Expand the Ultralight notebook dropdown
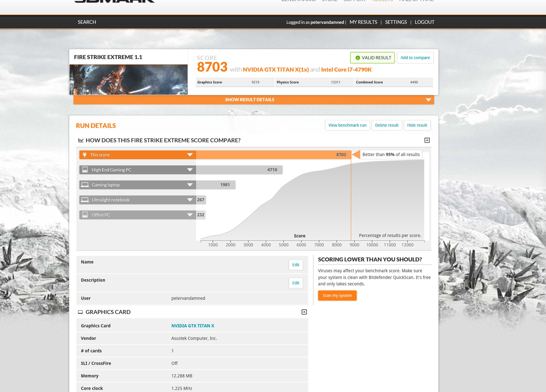546x392 pixels. pyautogui.click(x=190, y=200)
